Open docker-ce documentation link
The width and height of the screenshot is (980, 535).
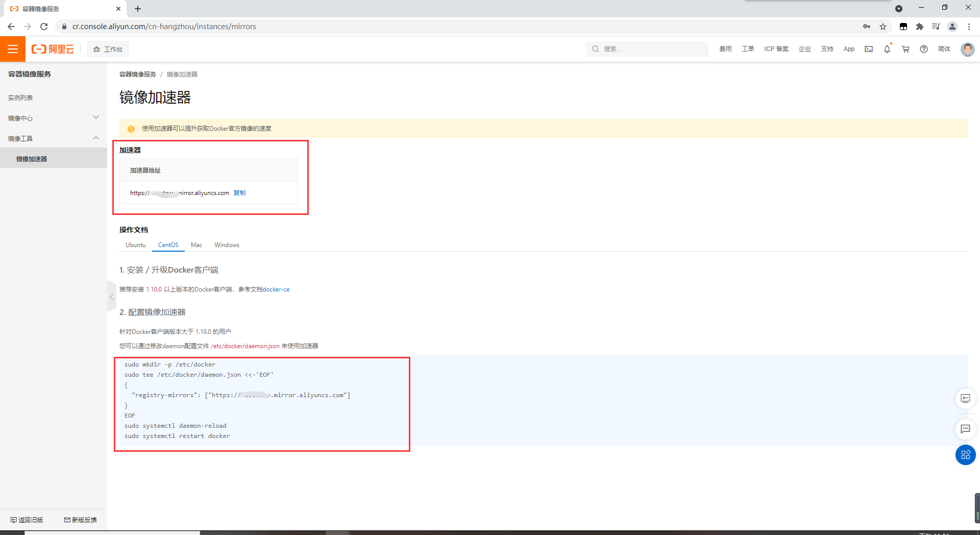point(276,289)
